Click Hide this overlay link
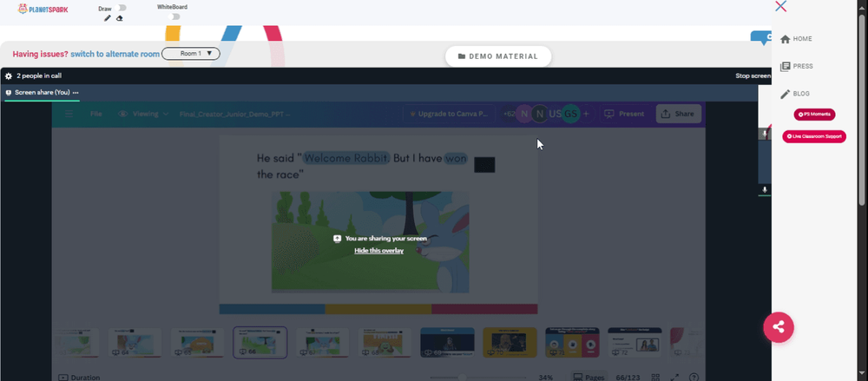 click(x=378, y=251)
